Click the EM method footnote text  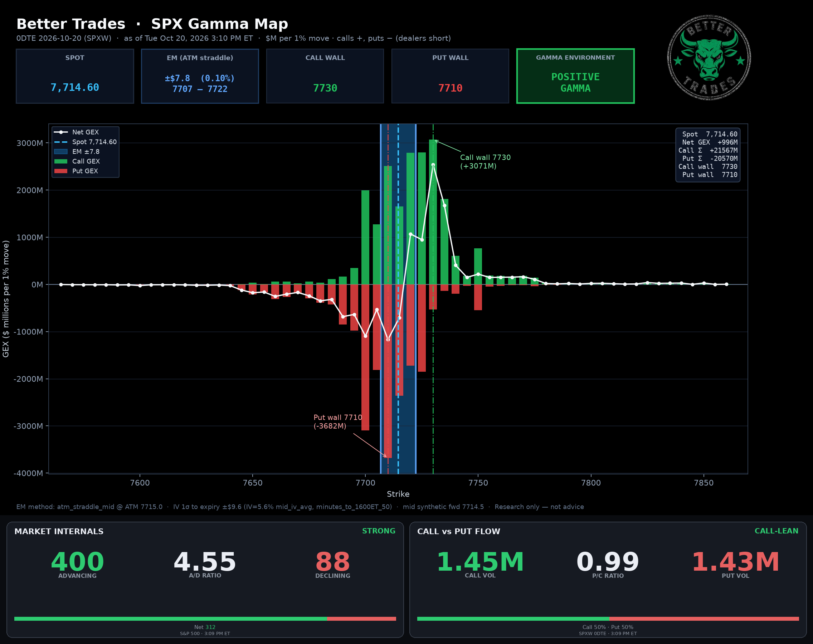click(300, 507)
